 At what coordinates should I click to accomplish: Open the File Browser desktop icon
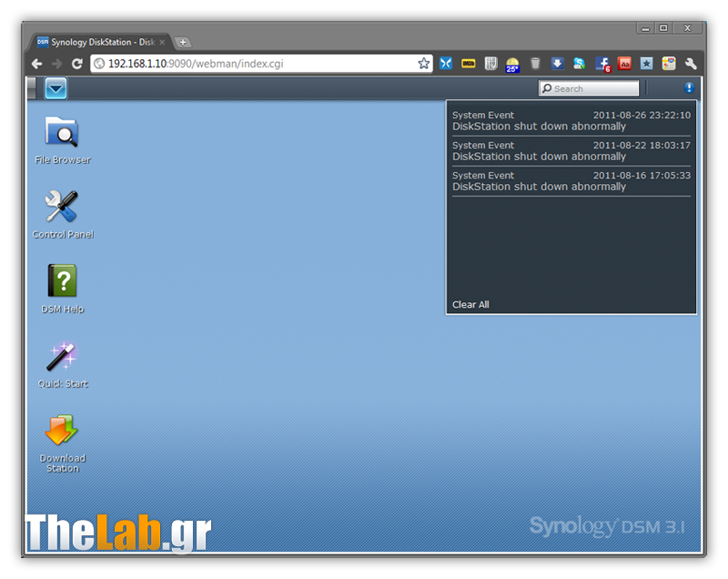coord(62,133)
